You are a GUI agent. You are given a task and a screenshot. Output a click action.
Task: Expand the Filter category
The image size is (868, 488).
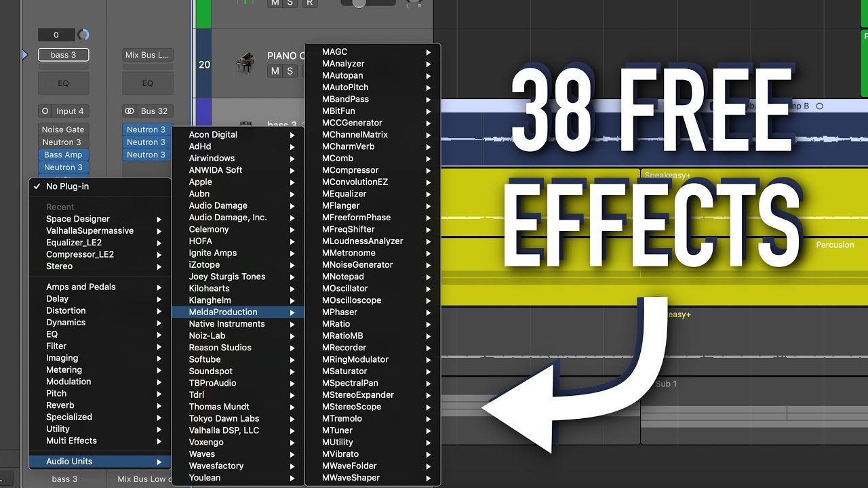100,346
